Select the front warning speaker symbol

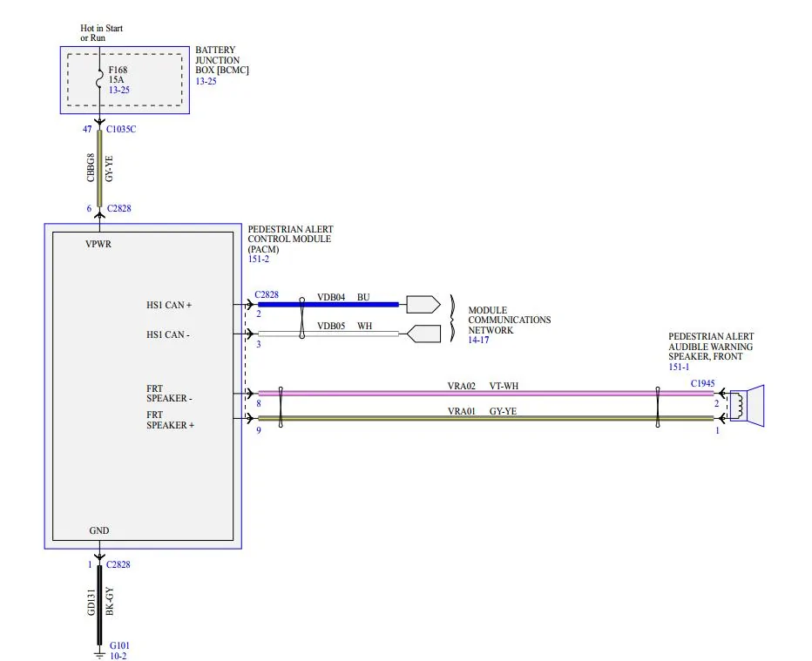tap(746, 405)
